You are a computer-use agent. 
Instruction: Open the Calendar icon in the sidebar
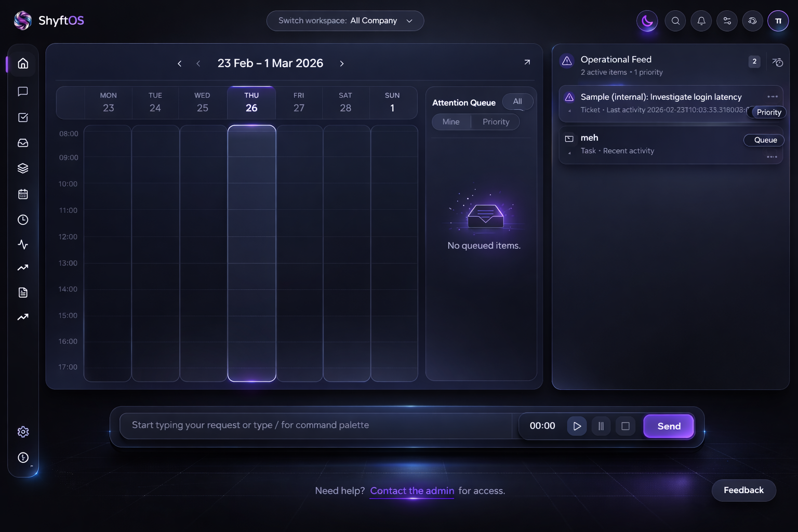23,194
